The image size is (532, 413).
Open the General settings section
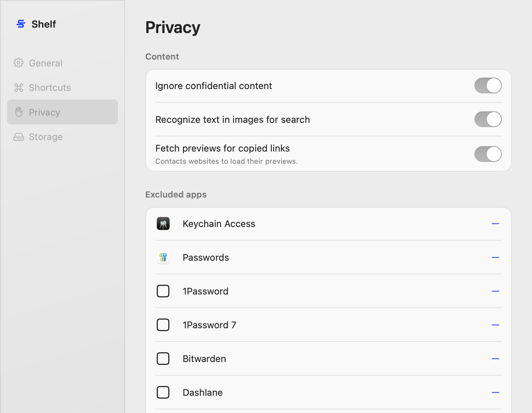pyautogui.click(x=63, y=63)
